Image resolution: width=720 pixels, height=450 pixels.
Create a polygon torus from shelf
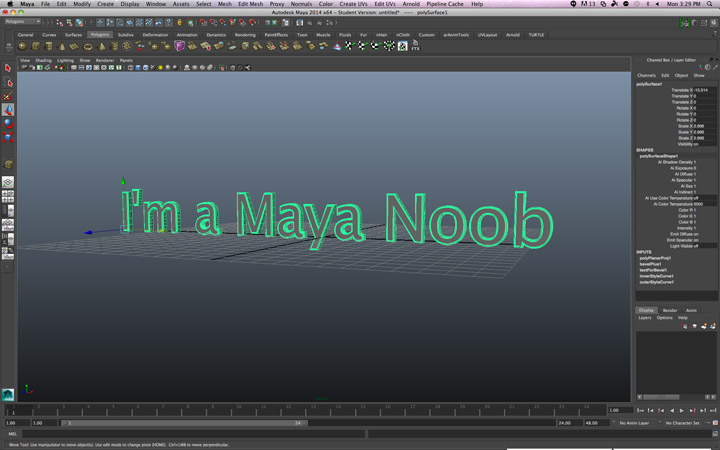88,46
